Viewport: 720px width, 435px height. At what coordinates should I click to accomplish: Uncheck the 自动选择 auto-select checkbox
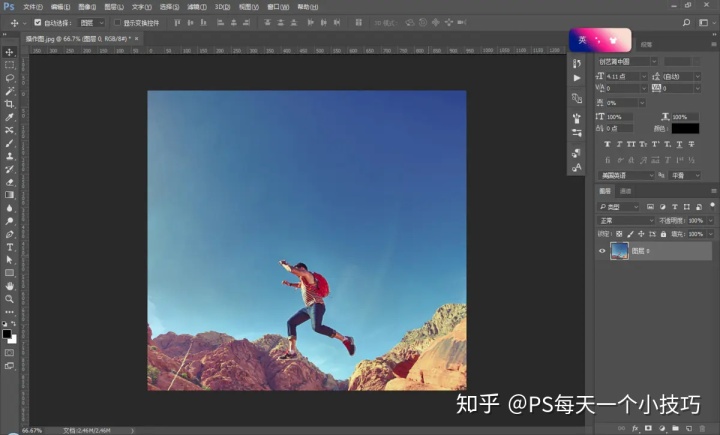coord(38,23)
